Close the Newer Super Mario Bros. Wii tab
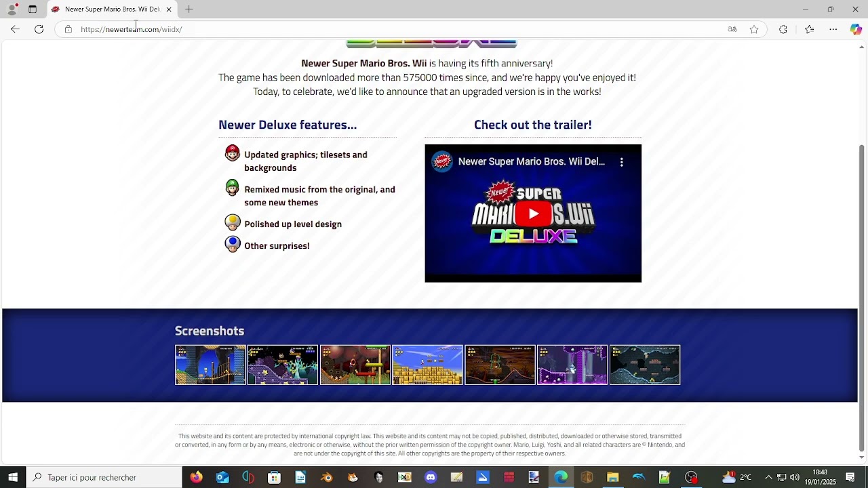The width and height of the screenshot is (868, 488). pyautogui.click(x=169, y=9)
